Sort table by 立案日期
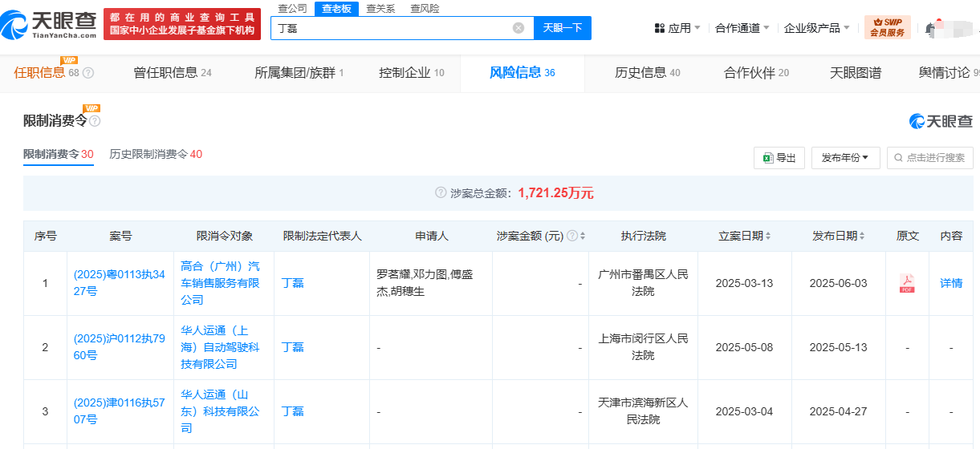 (x=768, y=237)
